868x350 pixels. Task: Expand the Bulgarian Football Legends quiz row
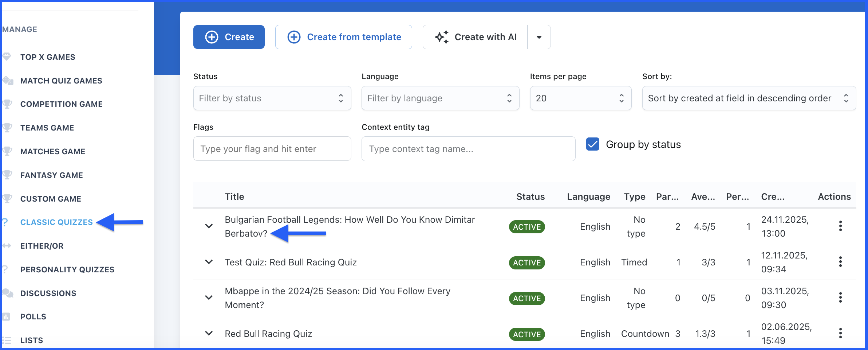click(x=209, y=226)
